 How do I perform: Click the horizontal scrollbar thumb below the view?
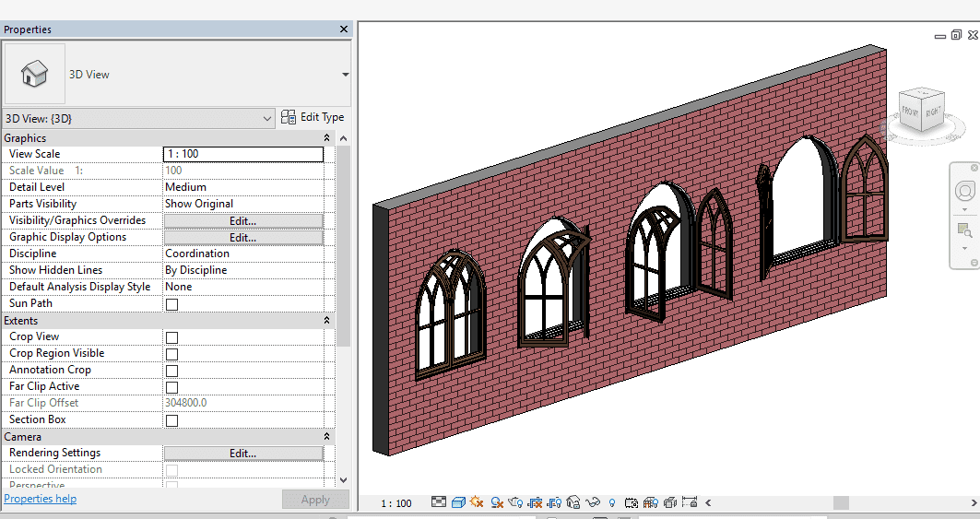841,502
